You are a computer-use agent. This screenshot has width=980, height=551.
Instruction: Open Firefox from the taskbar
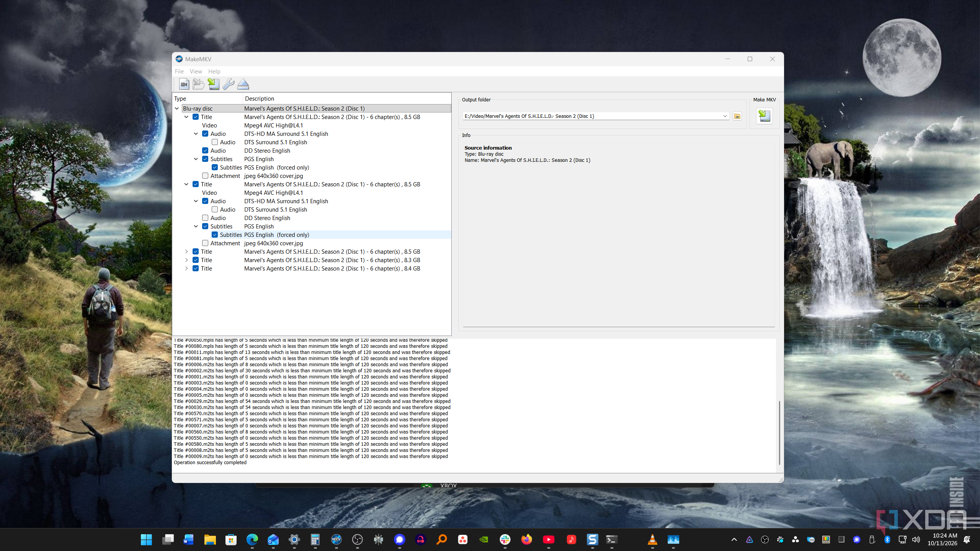[x=526, y=540]
